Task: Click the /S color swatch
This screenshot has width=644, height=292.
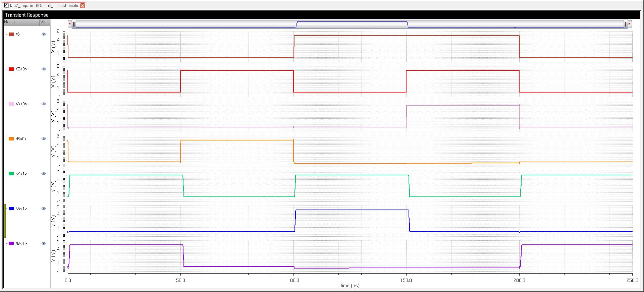Action: (11, 34)
